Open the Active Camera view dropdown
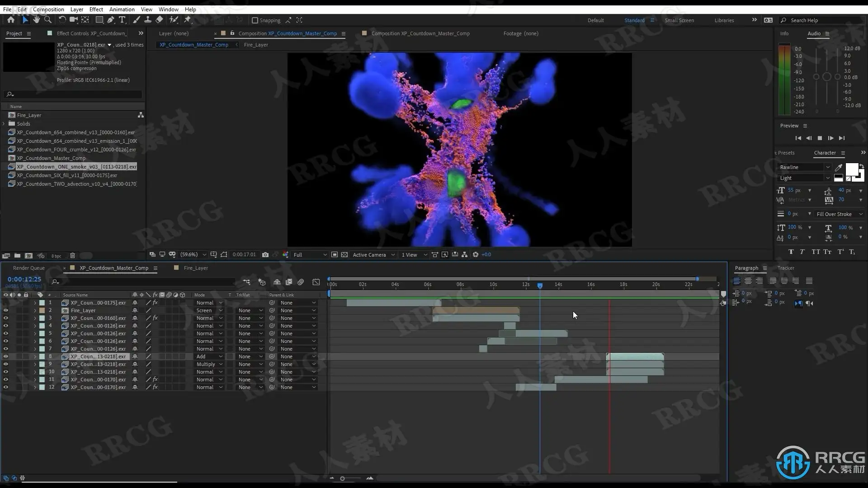The height and width of the screenshot is (488, 868). pos(373,255)
